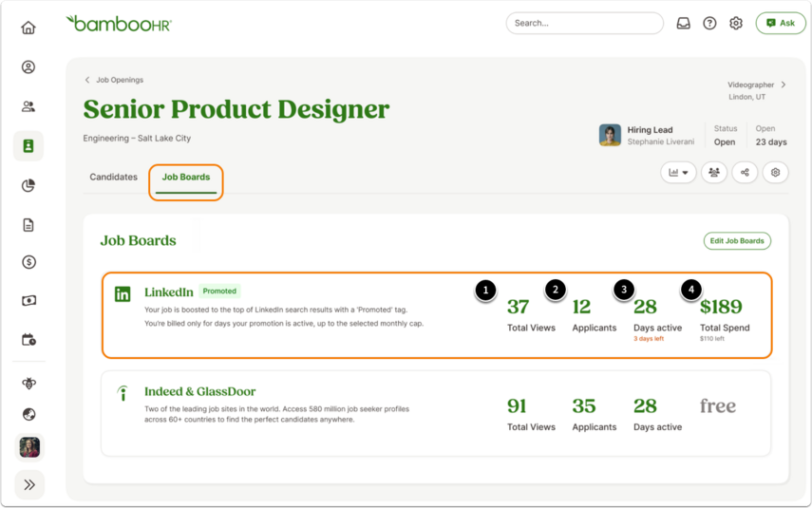812x508 pixels.
Task: Switch to the Candidates tab
Action: tap(113, 178)
